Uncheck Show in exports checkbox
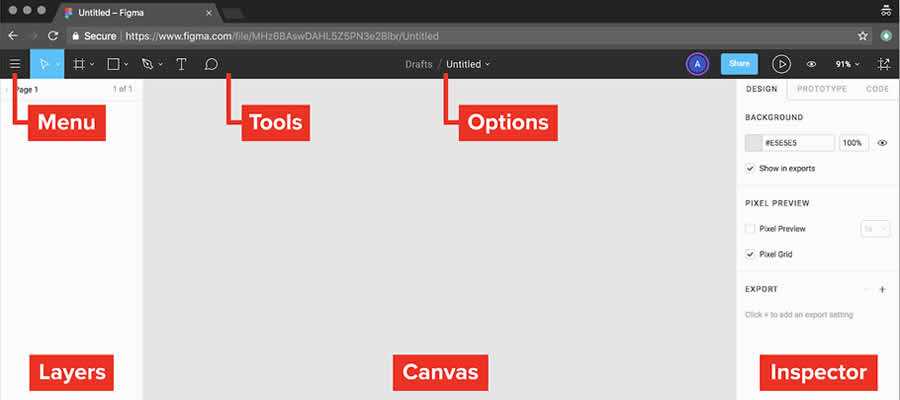Screen dimensions: 900x400 point(750,169)
